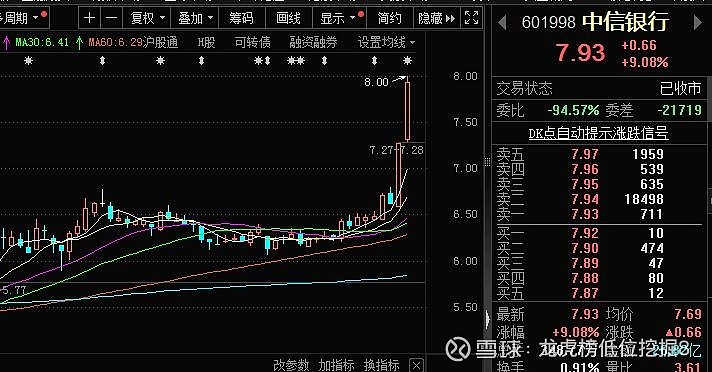Toggle fullscreen chart view icon
The image size is (712, 372).
click(x=471, y=18)
